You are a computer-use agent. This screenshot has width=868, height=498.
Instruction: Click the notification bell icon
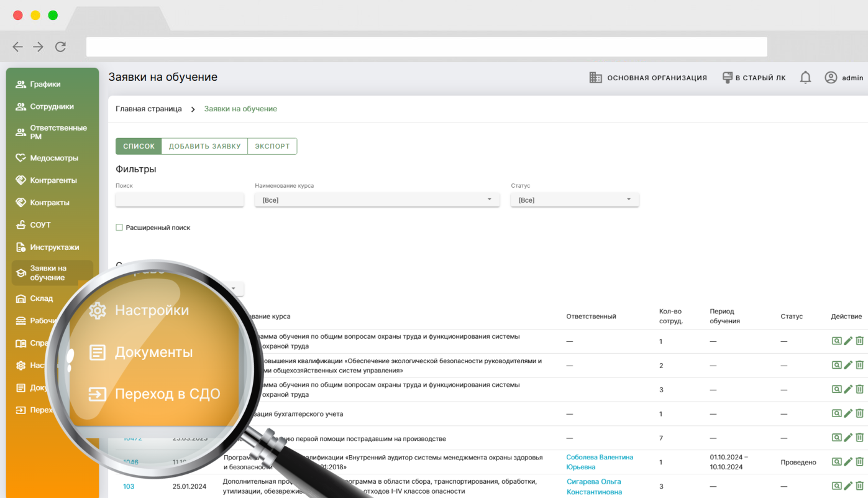[x=805, y=78]
